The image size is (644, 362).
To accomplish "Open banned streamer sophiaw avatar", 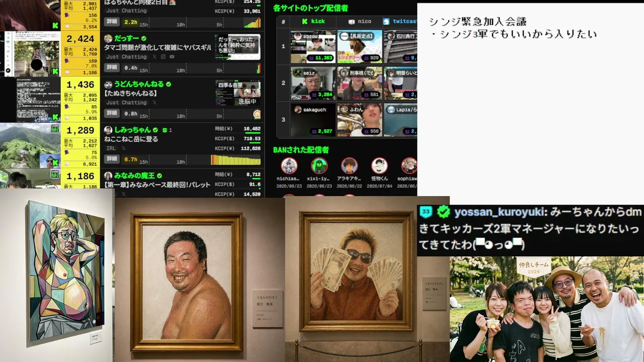I will point(409,165).
